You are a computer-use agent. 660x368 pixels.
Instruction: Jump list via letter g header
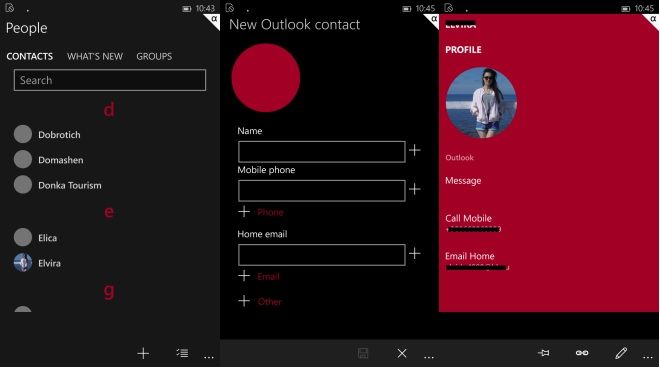click(109, 291)
